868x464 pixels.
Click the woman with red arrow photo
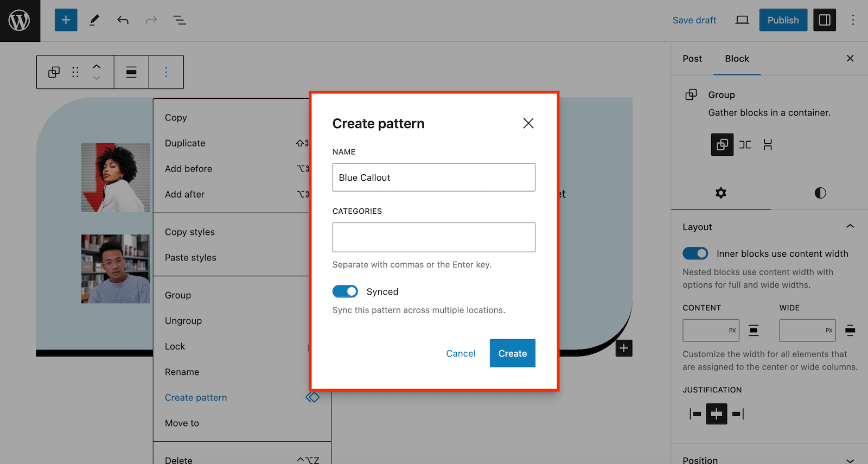click(116, 177)
